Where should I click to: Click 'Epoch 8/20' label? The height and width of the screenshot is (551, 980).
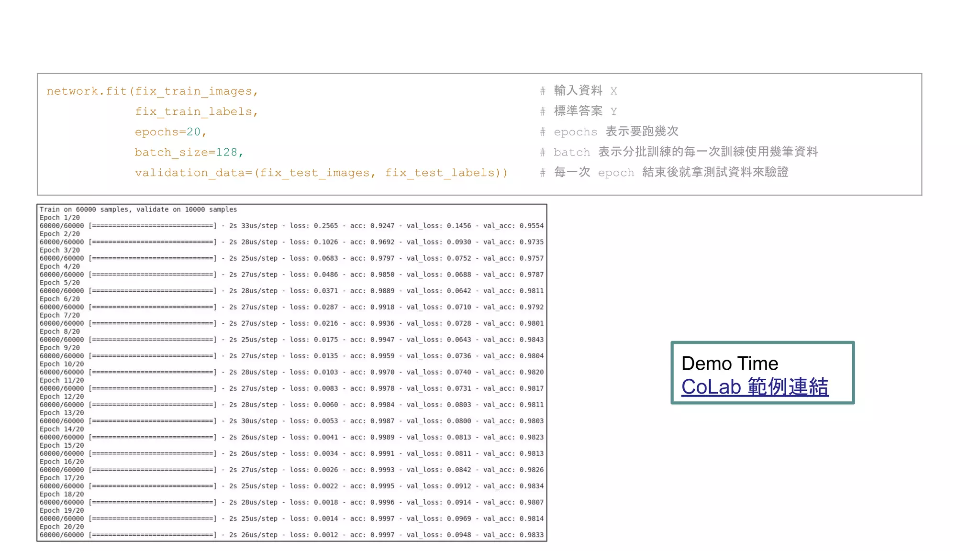point(60,331)
